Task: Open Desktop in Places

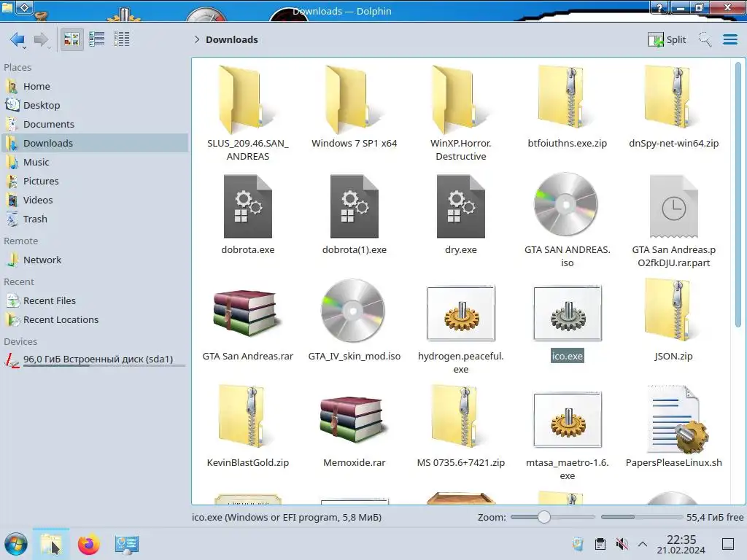Action: 94,105
